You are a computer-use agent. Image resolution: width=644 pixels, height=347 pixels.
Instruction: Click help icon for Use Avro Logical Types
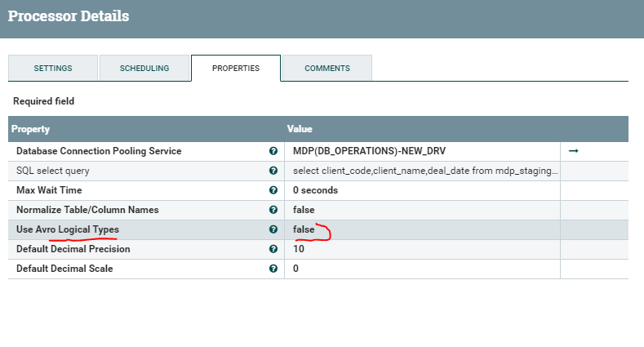pos(273,229)
